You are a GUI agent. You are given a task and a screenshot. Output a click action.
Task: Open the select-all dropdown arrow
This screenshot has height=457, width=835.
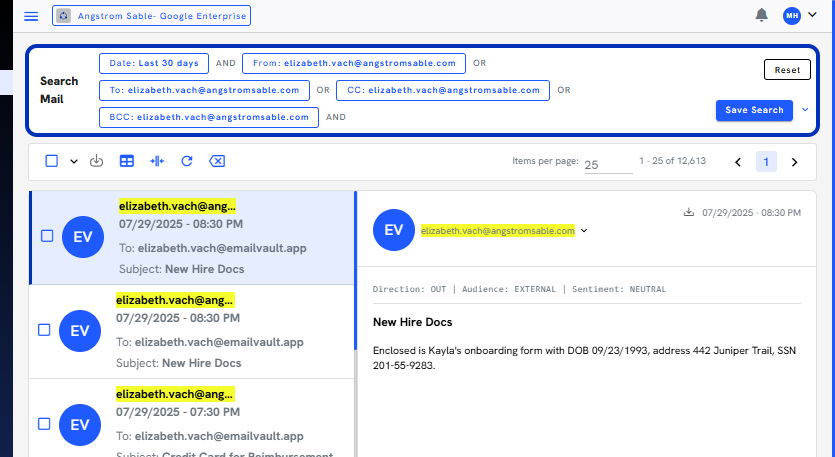pyautogui.click(x=74, y=161)
